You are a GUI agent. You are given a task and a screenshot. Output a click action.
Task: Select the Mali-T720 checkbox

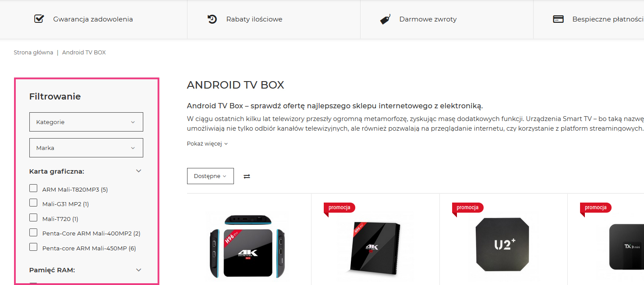(x=33, y=217)
